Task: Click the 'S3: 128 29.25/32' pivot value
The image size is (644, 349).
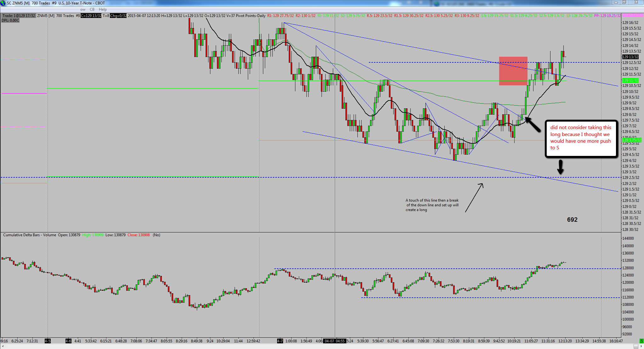Action: tap(579, 16)
